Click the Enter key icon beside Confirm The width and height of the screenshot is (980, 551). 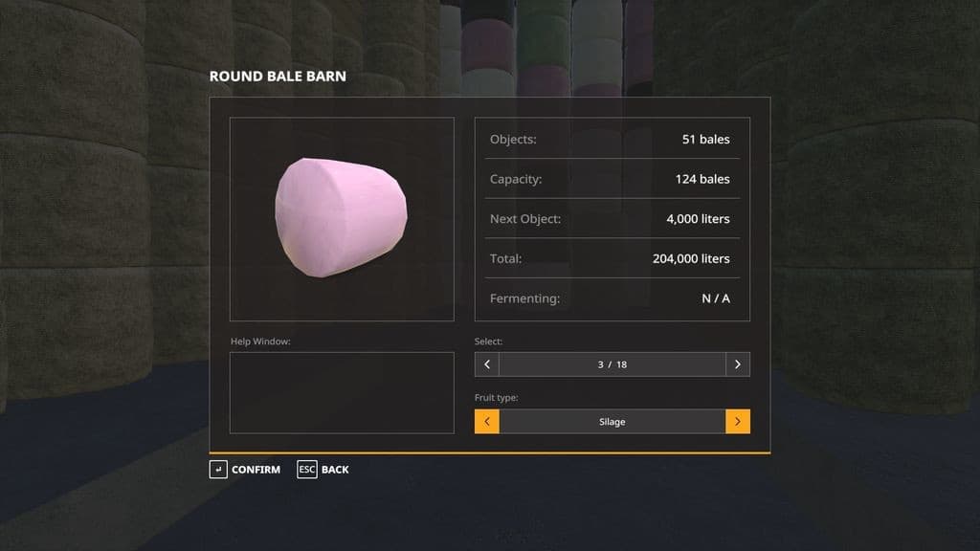point(218,469)
